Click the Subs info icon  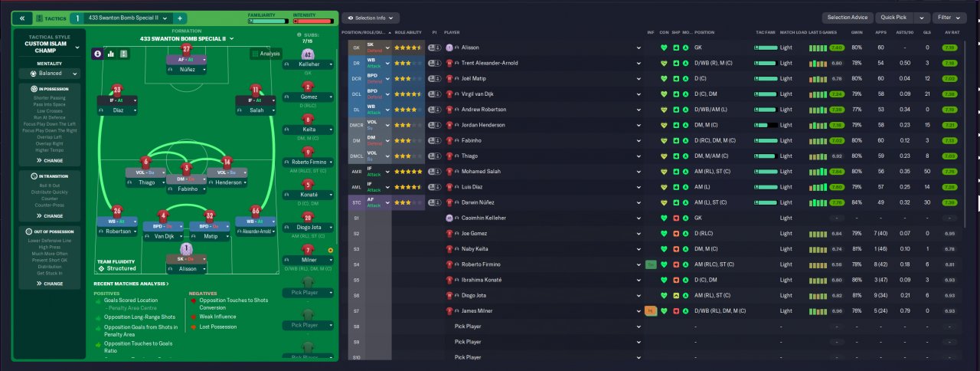tap(299, 35)
